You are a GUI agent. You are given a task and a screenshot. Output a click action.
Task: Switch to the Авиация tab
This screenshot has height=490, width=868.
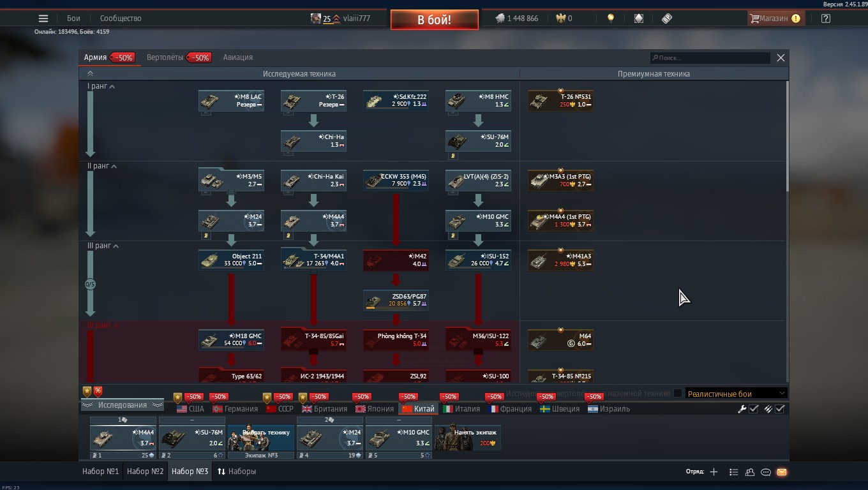[x=238, y=57]
